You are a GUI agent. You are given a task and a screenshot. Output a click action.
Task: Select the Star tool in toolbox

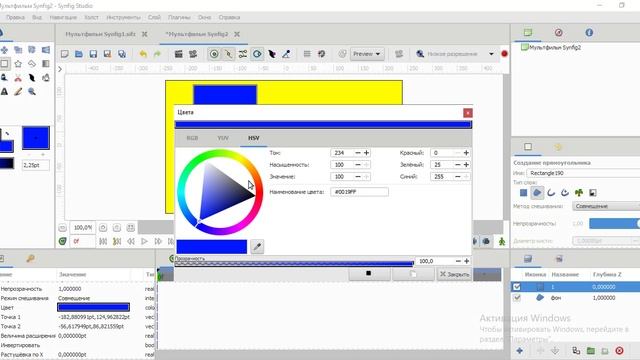(18, 64)
